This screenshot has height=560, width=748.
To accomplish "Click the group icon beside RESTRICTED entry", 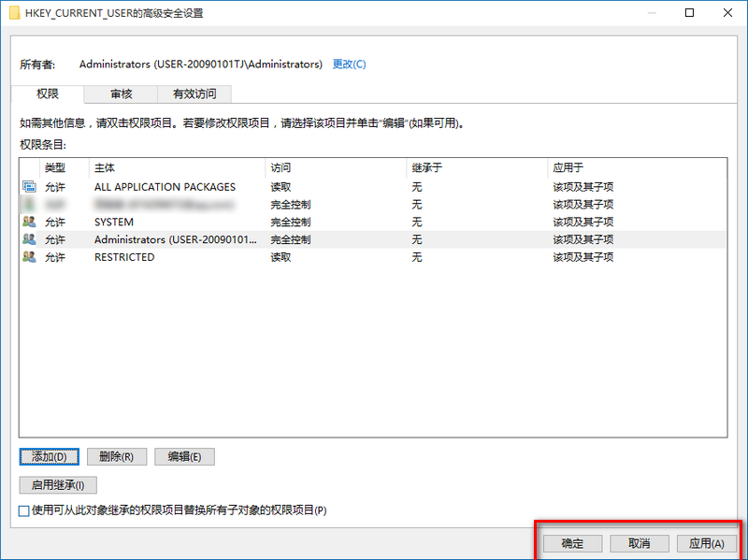I will tap(29, 257).
